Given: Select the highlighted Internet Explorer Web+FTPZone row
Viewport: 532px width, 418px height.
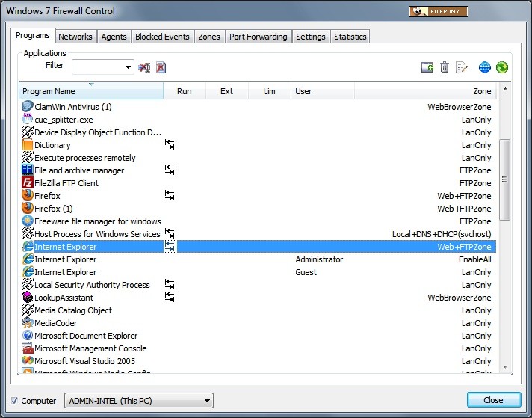Looking at the screenshot, I should pyautogui.click(x=258, y=247).
